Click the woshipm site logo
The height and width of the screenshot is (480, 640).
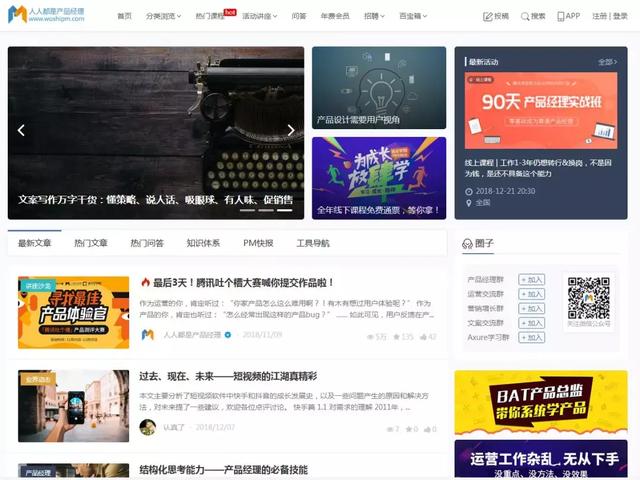pyautogui.click(x=46, y=15)
